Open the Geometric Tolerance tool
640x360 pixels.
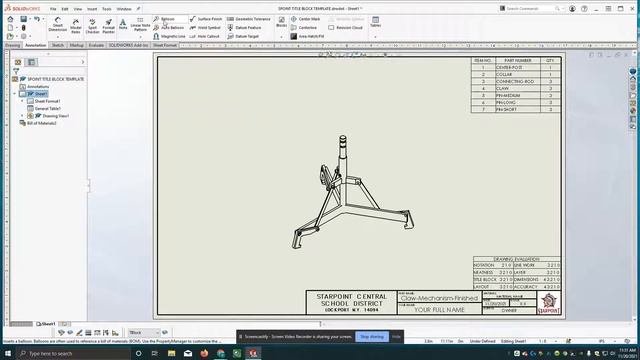click(249, 19)
